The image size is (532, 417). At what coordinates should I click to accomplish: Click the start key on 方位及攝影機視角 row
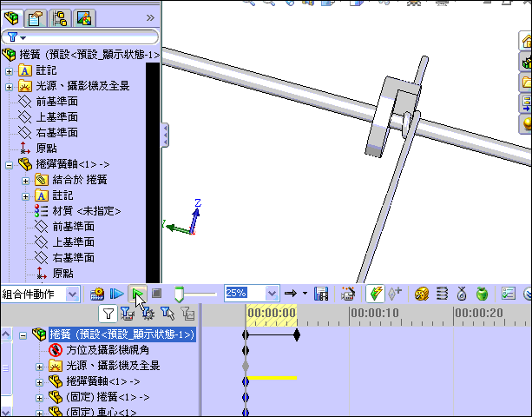[x=246, y=350]
